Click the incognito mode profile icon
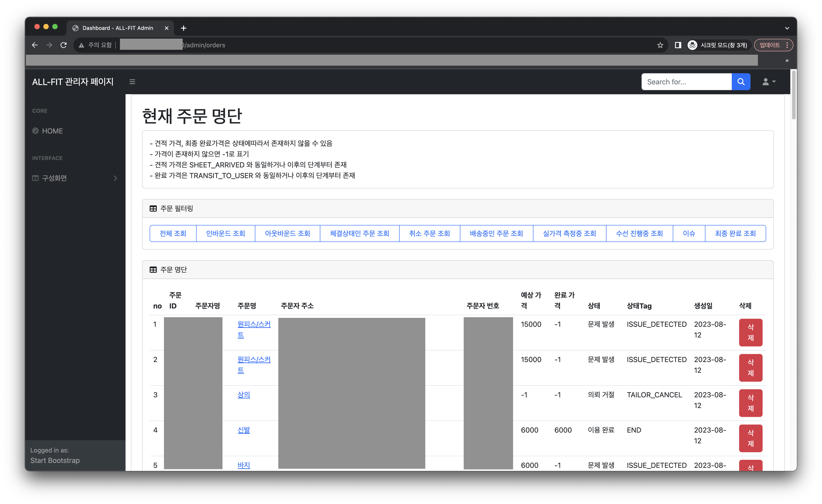The height and width of the screenshot is (504, 822). pos(692,45)
